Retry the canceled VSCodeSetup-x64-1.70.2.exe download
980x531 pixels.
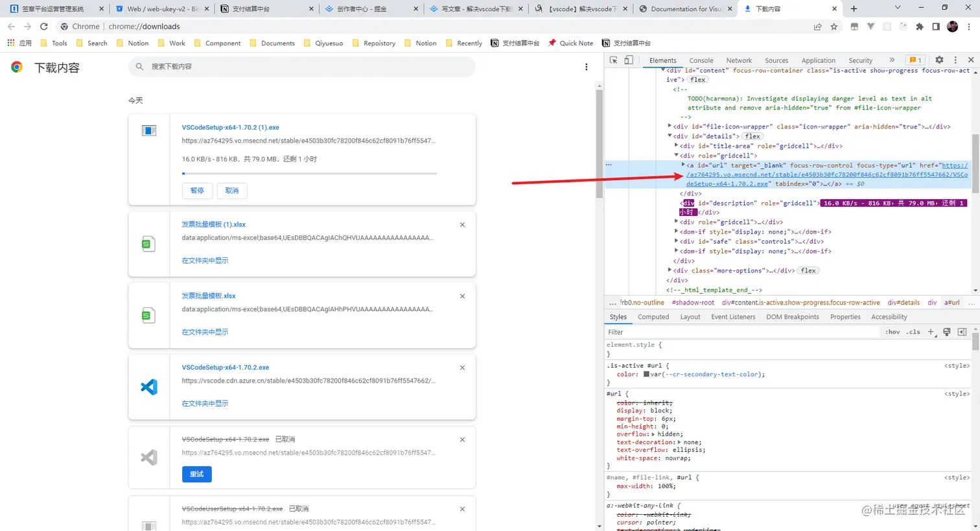(197, 475)
